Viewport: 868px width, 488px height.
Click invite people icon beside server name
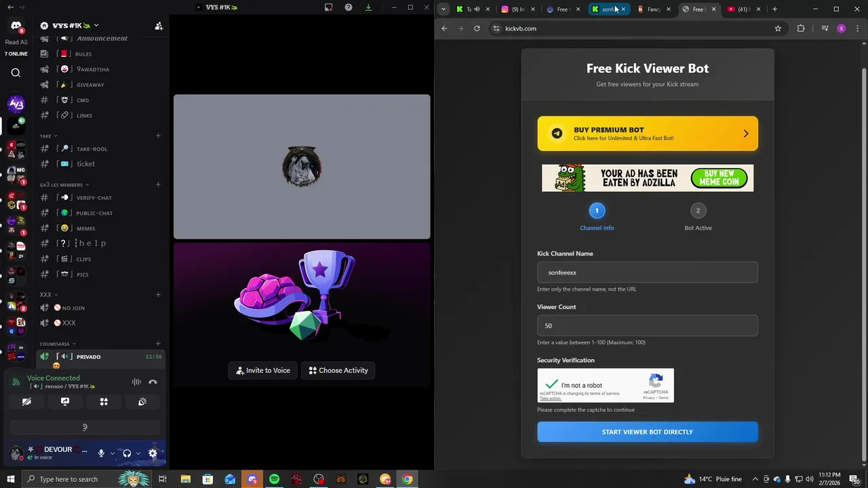pos(159,26)
